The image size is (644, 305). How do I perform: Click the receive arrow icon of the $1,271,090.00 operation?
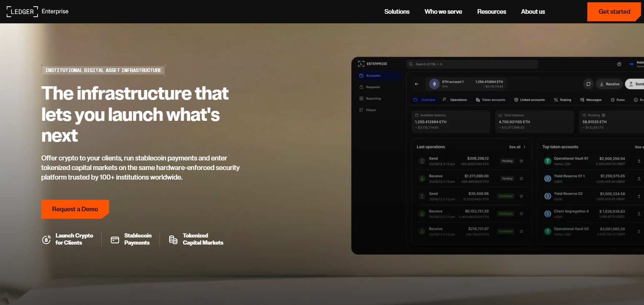click(422, 178)
